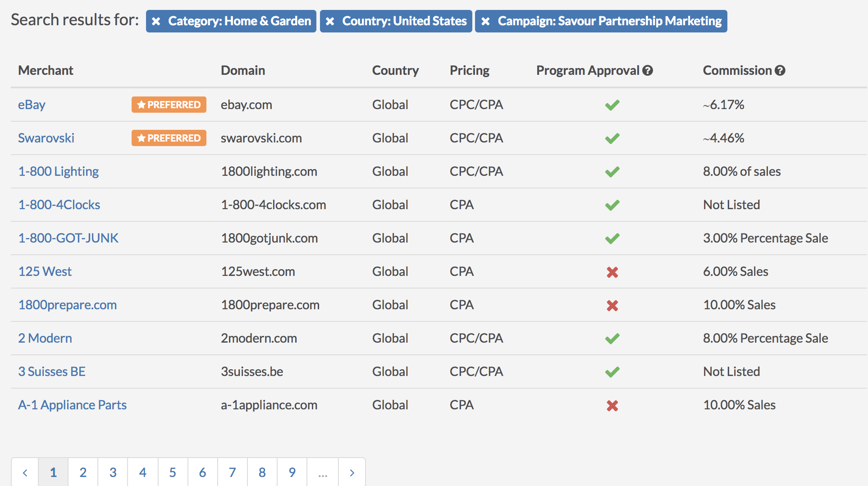Click 1800prepare.com's red X approval mark

point(612,305)
